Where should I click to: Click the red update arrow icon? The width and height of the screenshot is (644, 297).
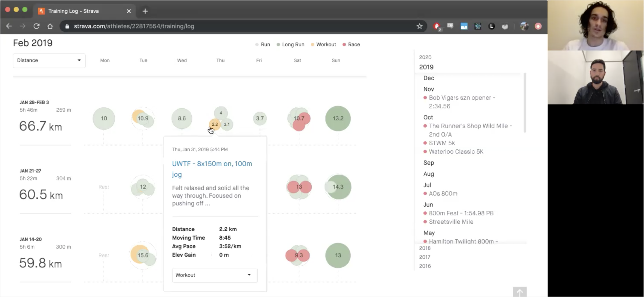coord(538,26)
